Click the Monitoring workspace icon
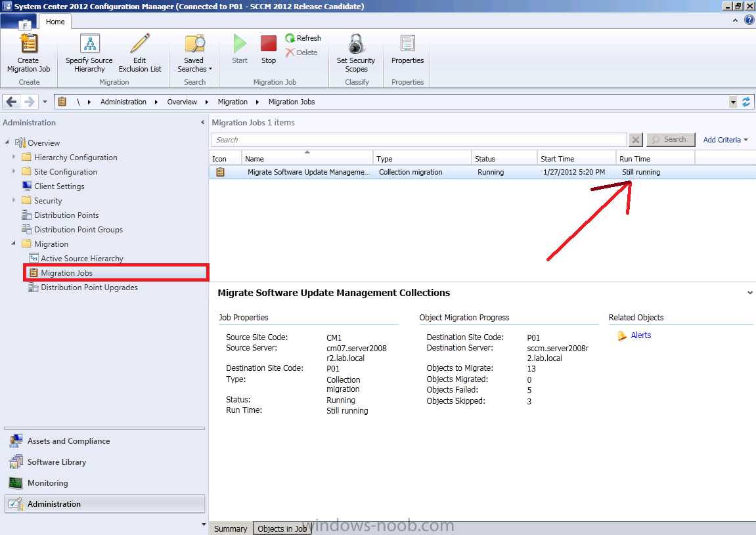The image size is (756, 535). click(16, 483)
